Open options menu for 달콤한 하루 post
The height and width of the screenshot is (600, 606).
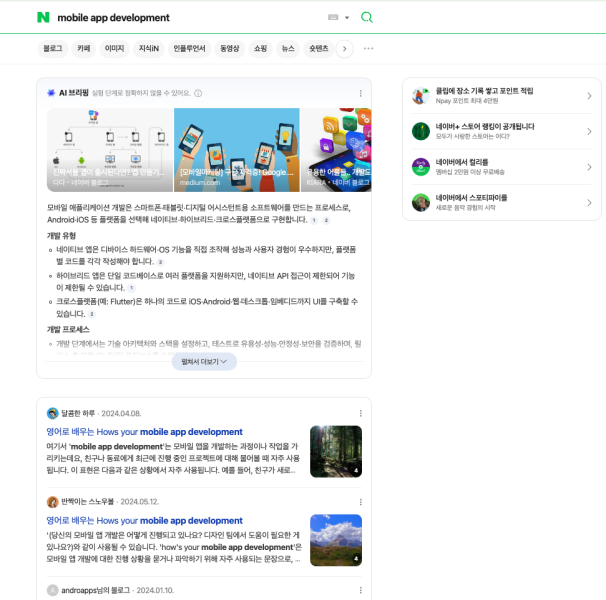pyautogui.click(x=360, y=413)
